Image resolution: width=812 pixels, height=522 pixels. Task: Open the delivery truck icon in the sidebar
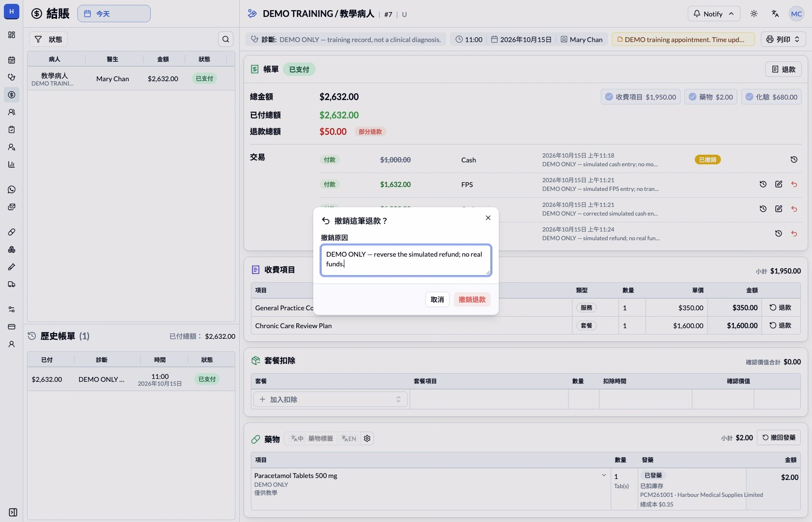pyautogui.click(x=12, y=284)
